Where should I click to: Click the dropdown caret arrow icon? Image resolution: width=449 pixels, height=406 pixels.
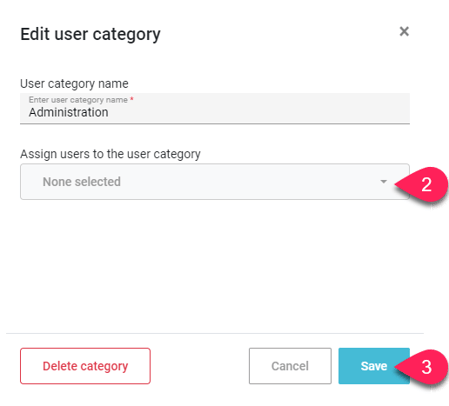coord(384,182)
